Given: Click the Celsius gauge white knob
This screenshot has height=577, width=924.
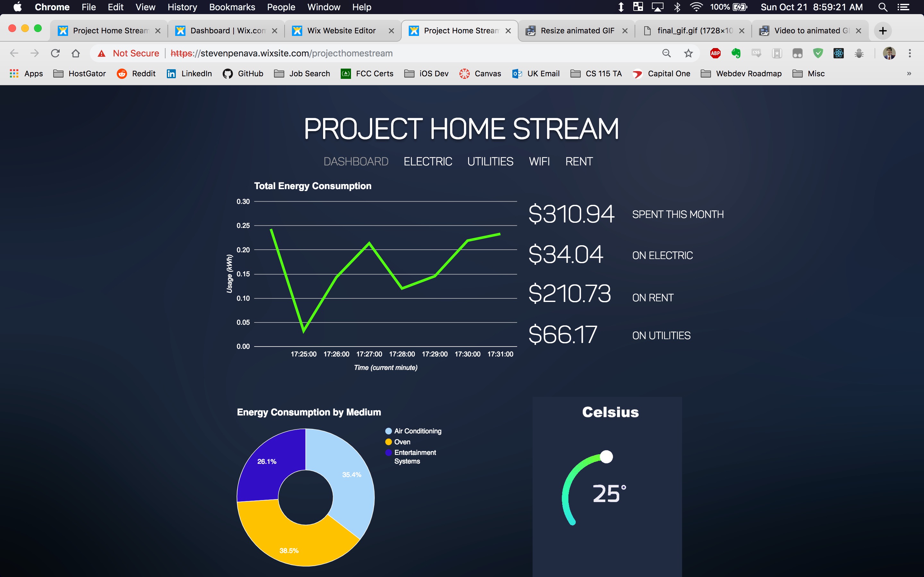Looking at the screenshot, I should tap(606, 457).
